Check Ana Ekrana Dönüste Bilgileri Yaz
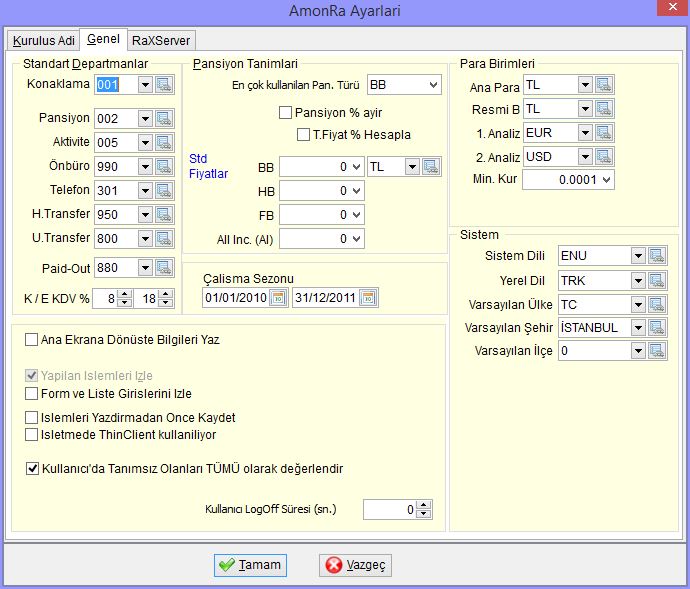Screen dimensions: 690x589 point(31,339)
